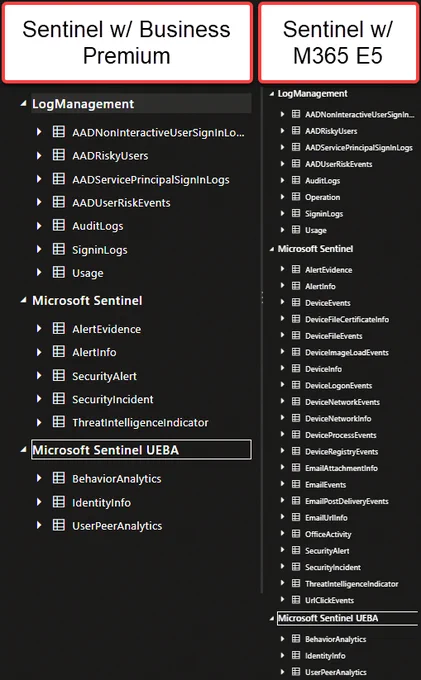
Task: Select SigninLogs in M365 E5 panel
Action: point(324,214)
